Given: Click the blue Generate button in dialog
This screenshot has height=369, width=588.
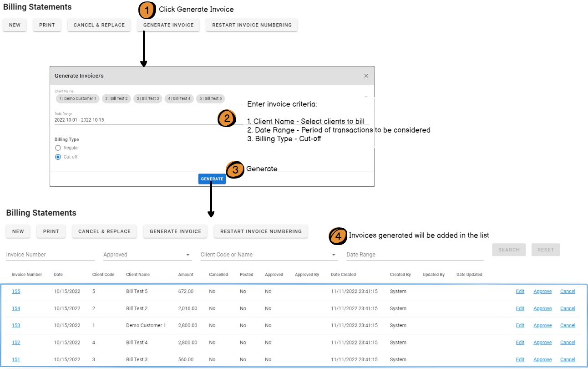Looking at the screenshot, I should click(212, 179).
